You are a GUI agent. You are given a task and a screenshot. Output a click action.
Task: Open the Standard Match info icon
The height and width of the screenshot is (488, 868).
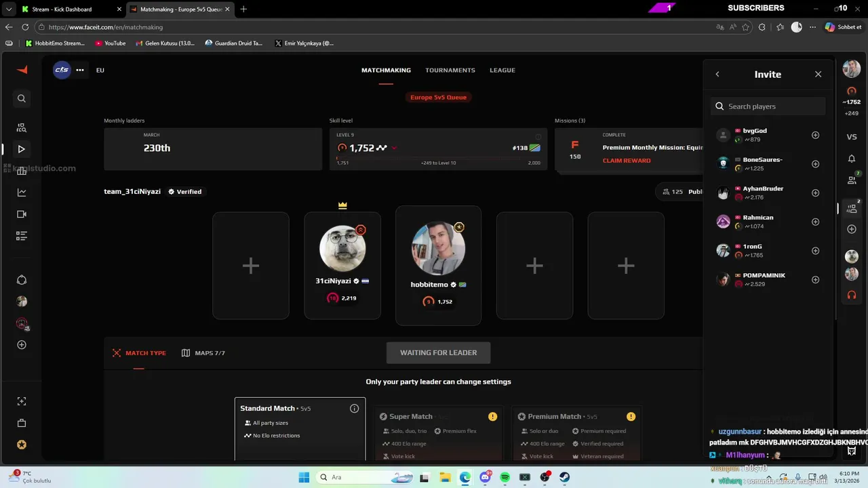[354, 408]
